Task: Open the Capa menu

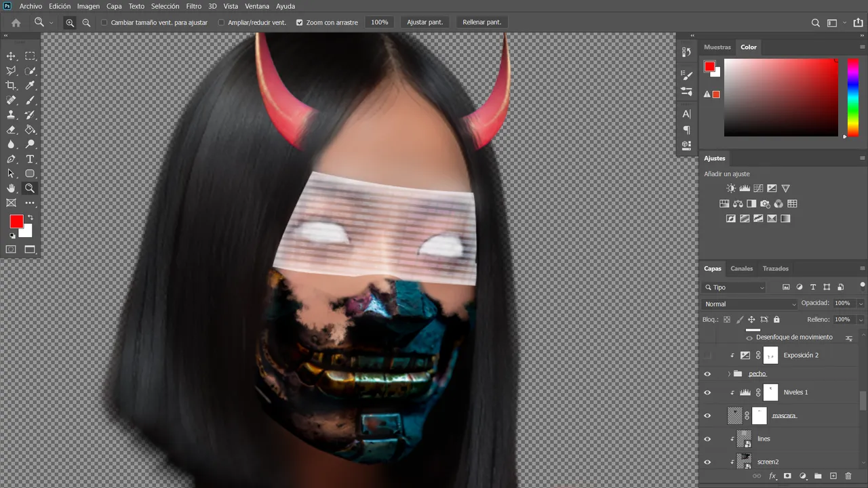Action: [x=114, y=6]
